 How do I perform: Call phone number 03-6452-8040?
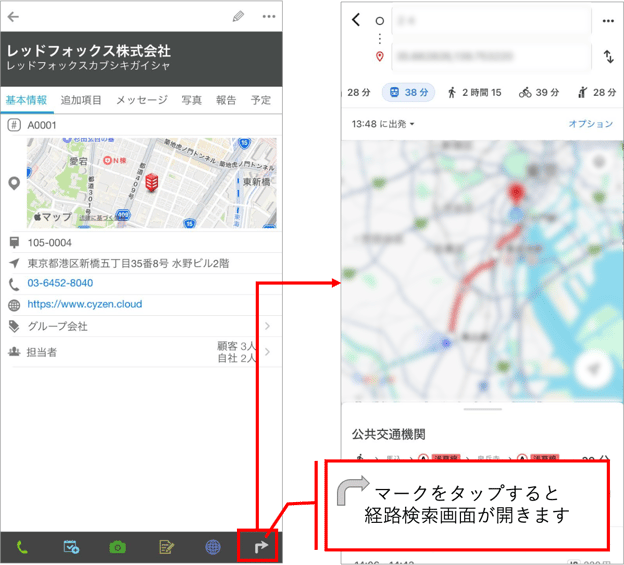pos(60,283)
